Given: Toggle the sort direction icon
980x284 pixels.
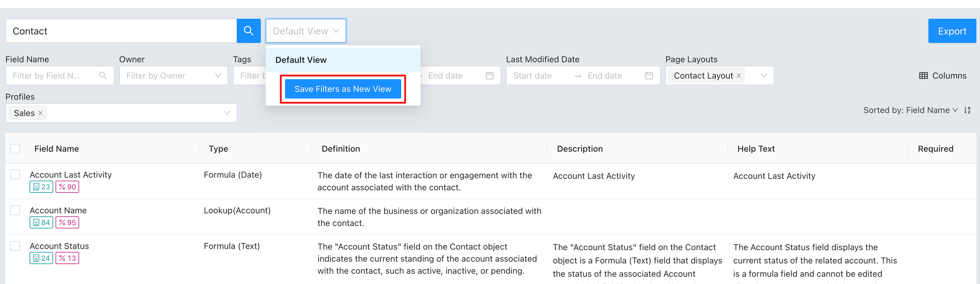Looking at the screenshot, I should [x=967, y=110].
